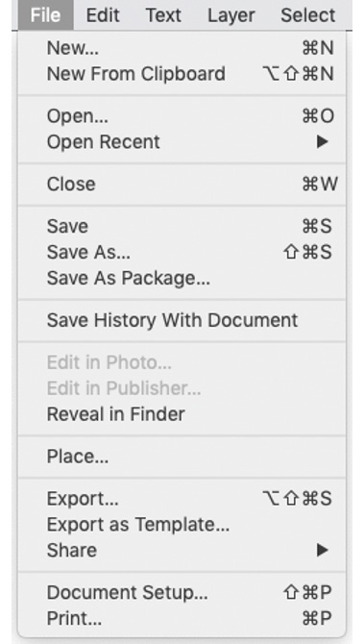Choose Place... to insert a file
This screenshot has width=364, height=644.
click(x=182, y=457)
